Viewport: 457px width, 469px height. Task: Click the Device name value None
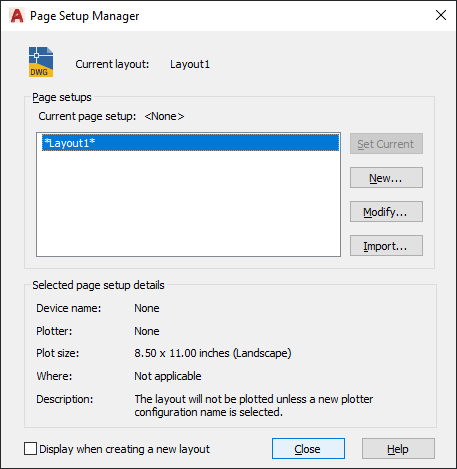click(x=147, y=308)
